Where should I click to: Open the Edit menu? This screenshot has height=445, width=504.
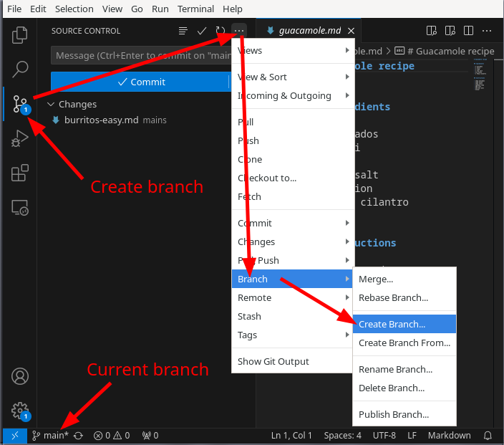[38, 9]
